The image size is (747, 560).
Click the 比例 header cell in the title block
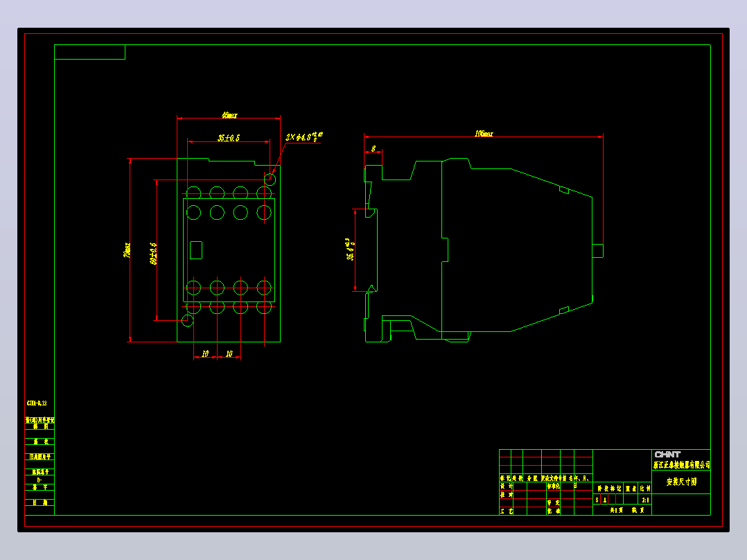645,488
